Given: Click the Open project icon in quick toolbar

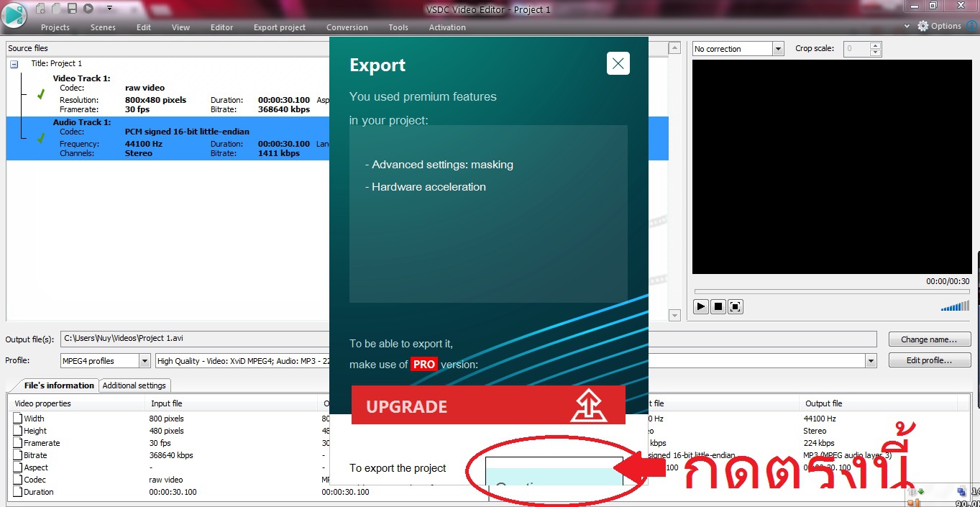Looking at the screenshot, I should coord(56,9).
